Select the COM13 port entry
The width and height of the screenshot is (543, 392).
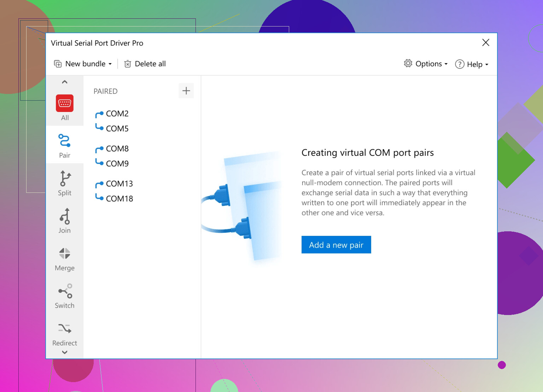[119, 184]
